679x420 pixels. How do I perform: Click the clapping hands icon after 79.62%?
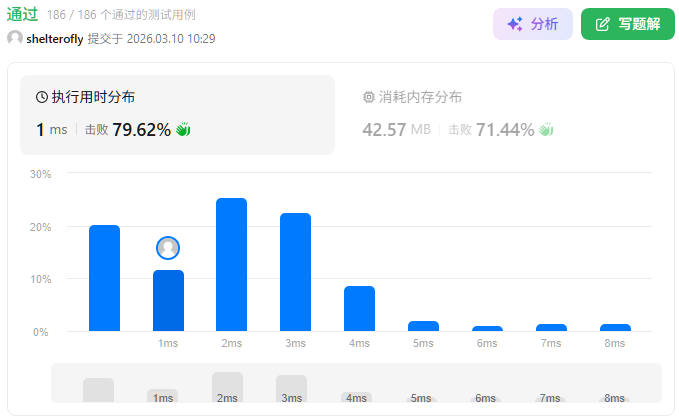point(183,130)
